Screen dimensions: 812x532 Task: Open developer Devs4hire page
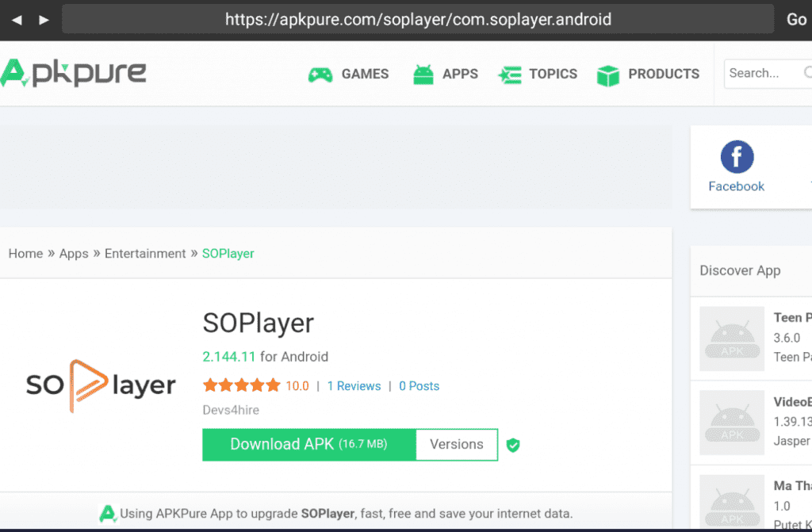coord(231,410)
